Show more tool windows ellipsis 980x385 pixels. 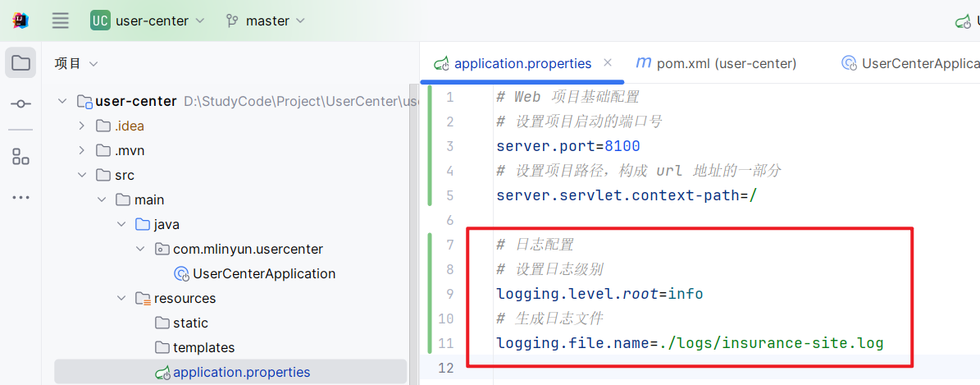tap(21, 198)
